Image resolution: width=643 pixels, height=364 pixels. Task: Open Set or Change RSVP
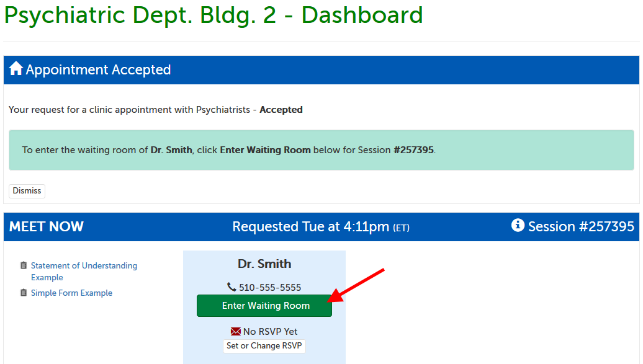[264, 346]
